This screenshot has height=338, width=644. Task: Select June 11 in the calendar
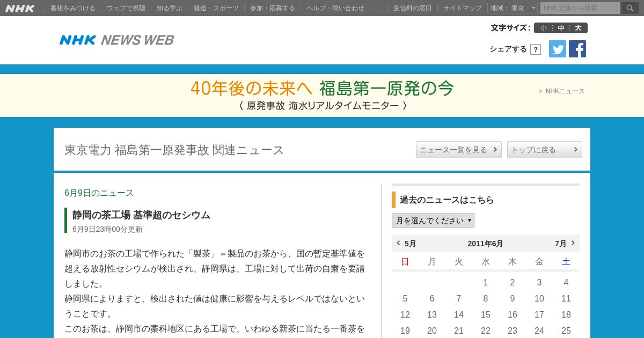pyautogui.click(x=566, y=299)
